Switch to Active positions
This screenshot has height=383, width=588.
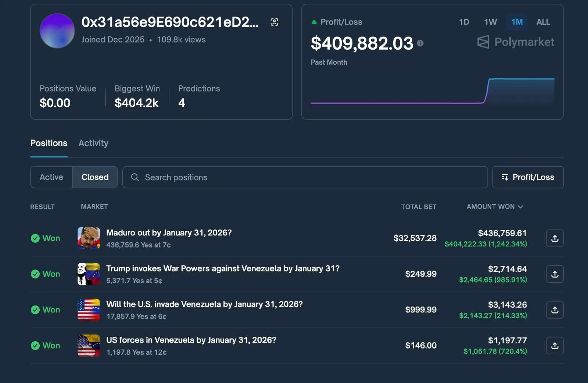pos(51,177)
